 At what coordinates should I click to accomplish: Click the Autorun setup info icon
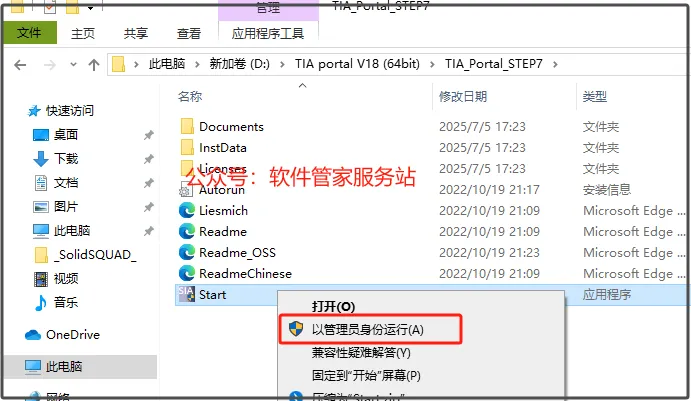(x=186, y=189)
